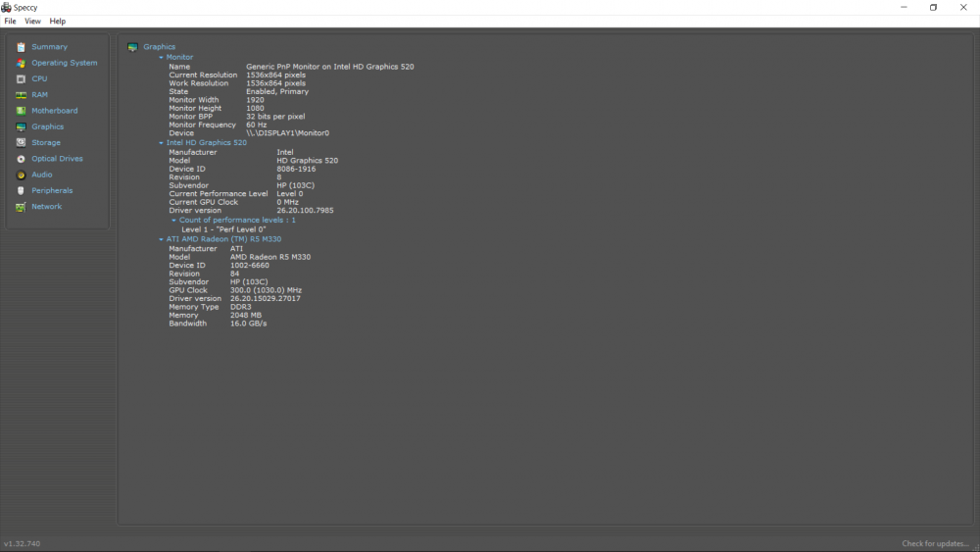Image resolution: width=980 pixels, height=552 pixels.
Task: Collapse Count of performance levels arrow
Action: 173,221
